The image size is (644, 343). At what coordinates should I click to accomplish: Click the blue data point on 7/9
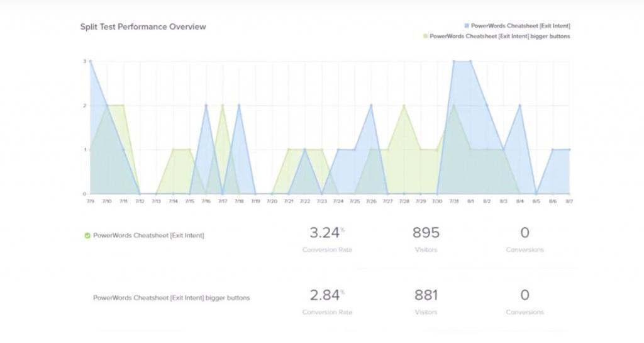click(91, 62)
